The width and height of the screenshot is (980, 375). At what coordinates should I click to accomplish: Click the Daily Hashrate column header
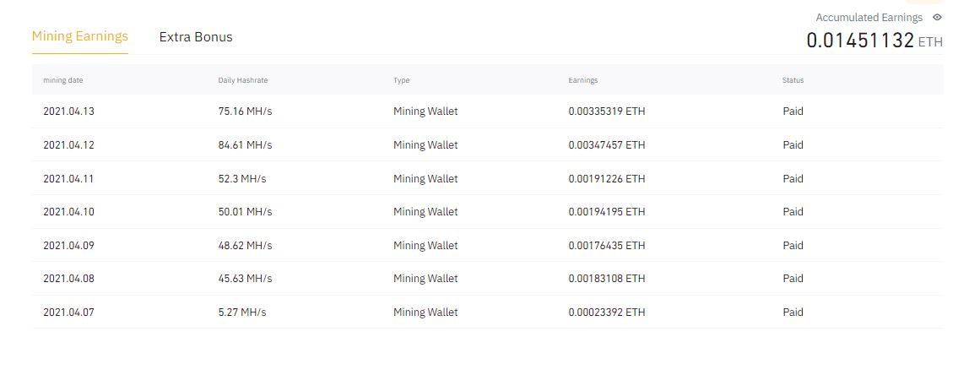(243, 80)
